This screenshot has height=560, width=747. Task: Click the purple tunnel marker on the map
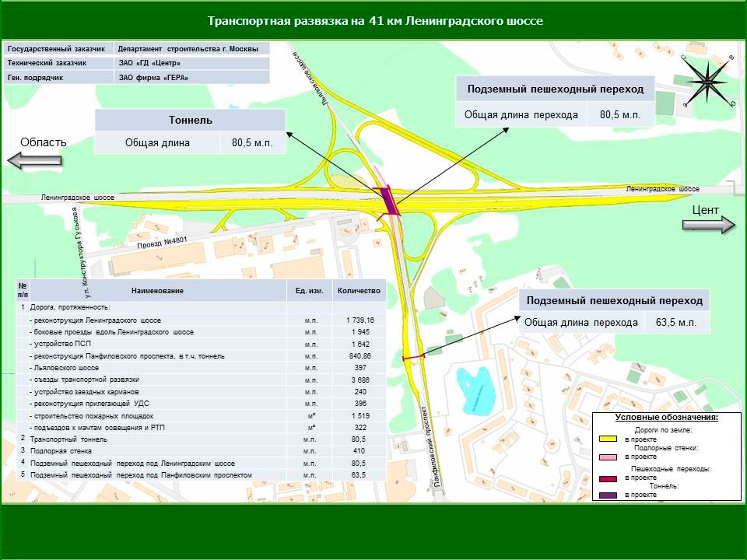(390, 202)
